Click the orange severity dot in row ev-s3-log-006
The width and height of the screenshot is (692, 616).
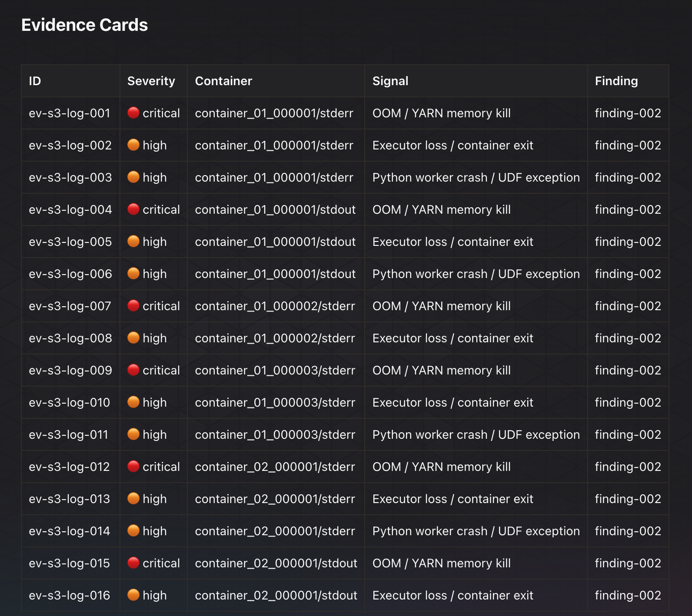(133, 274)
